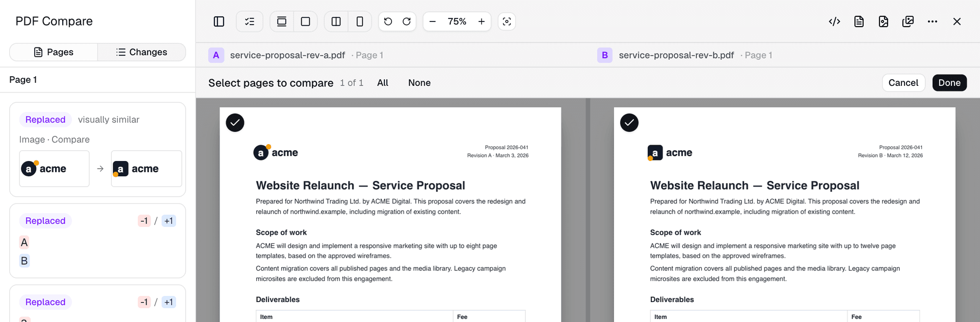Open the code view icon
Screen dimensions: 980x322
tap(835, 21)
